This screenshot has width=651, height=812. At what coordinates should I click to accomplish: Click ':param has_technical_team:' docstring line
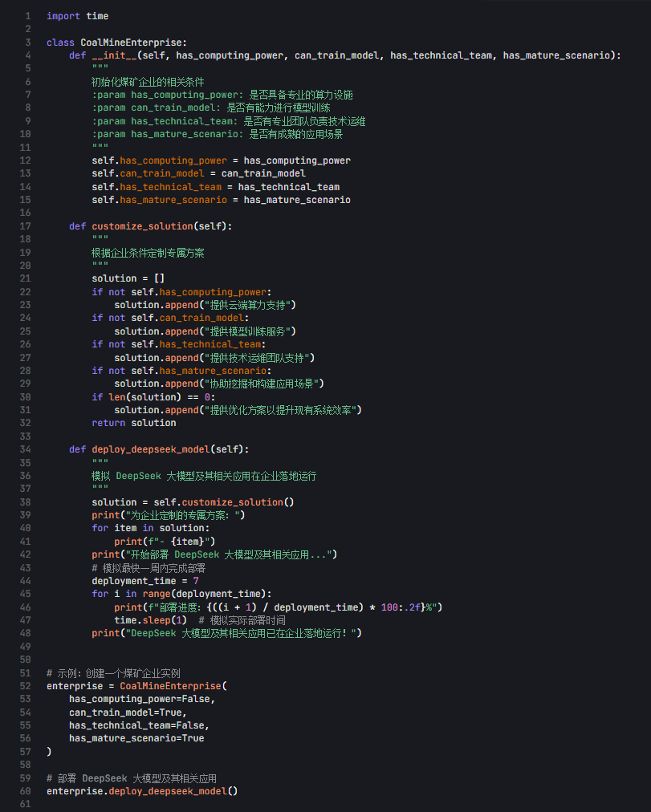229,121
